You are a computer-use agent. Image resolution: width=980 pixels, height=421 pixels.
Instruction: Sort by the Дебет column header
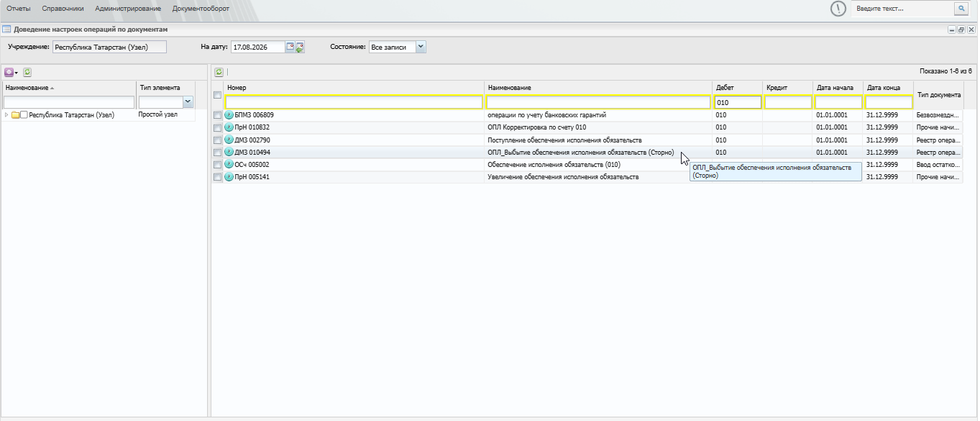738,88
